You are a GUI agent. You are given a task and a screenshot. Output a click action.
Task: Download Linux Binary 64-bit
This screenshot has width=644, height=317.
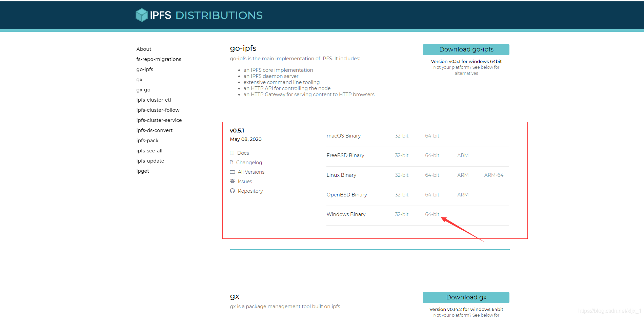[x=432, y=175]
